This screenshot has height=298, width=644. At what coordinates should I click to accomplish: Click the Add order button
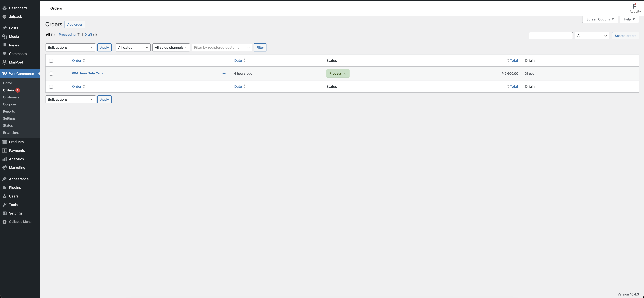coord(75,24)
